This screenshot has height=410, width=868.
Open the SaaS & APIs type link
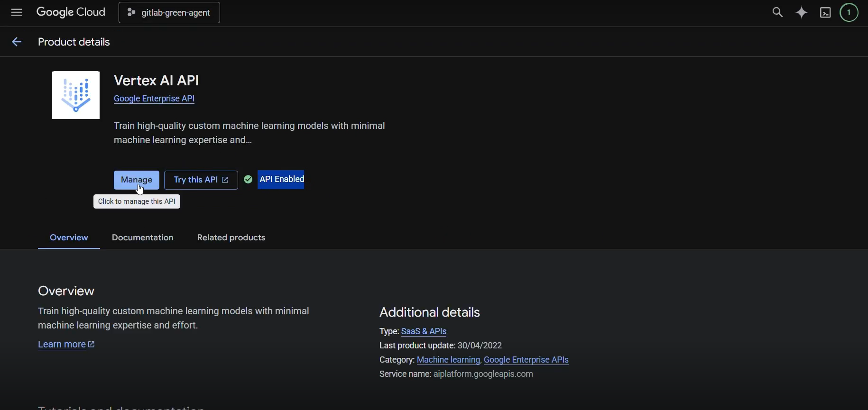[424, 331]
